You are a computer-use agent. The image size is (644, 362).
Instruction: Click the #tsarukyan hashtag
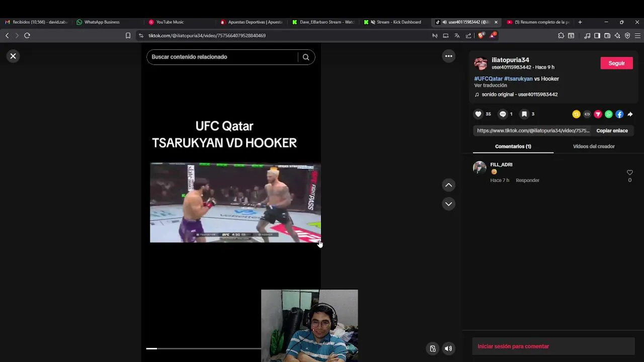click(518, 79)
